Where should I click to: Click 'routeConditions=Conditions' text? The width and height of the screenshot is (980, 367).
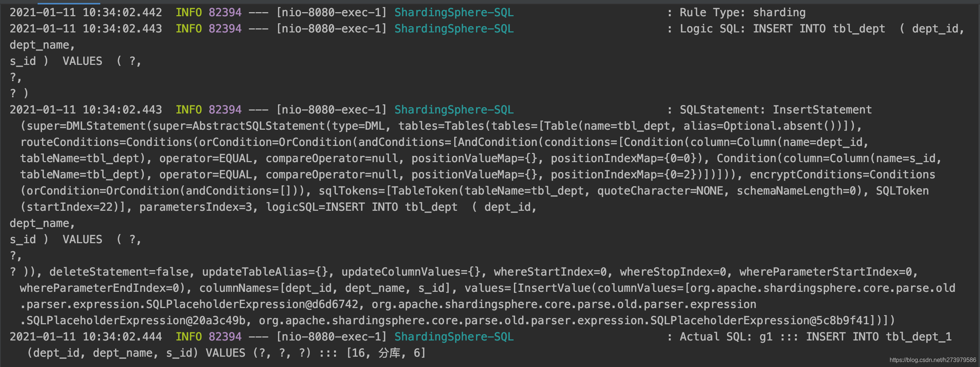coord(106,142)
